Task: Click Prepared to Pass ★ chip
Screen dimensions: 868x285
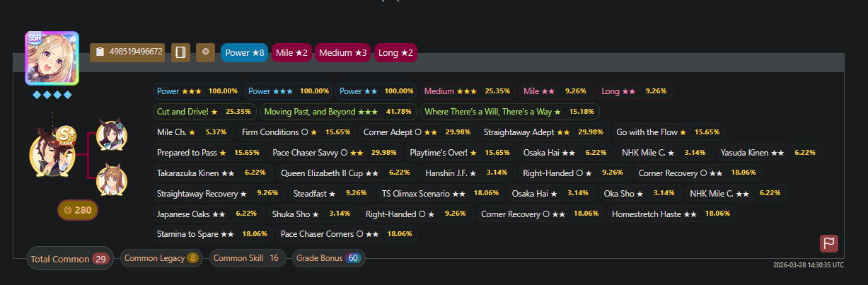Action: (x=208, y=153)
